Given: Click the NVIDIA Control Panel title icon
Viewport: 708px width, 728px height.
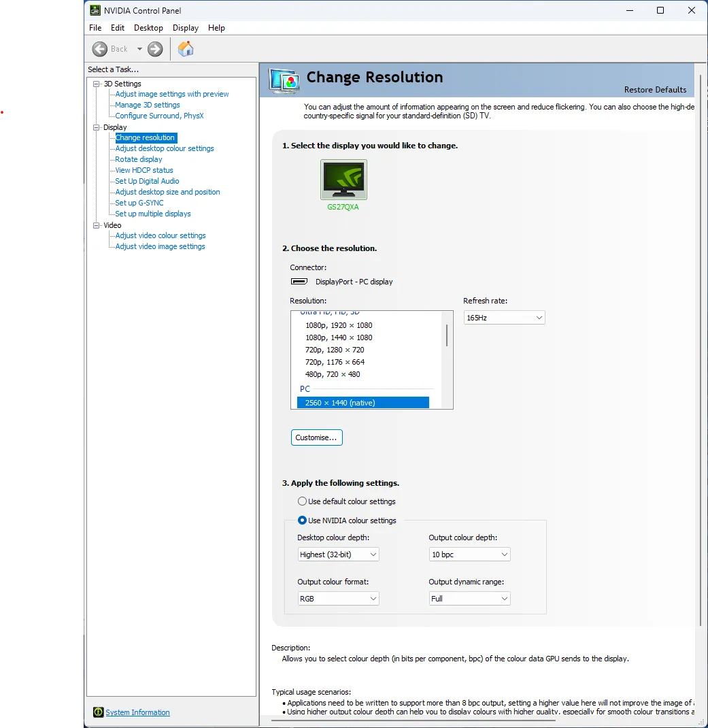Looking at the screenshot, I should pos(95,10).
